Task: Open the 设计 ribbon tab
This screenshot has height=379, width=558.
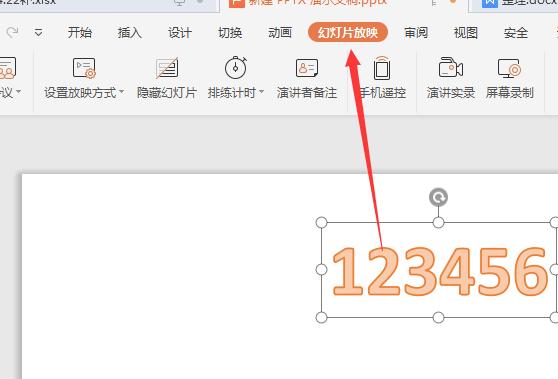Action: point(180,33)
